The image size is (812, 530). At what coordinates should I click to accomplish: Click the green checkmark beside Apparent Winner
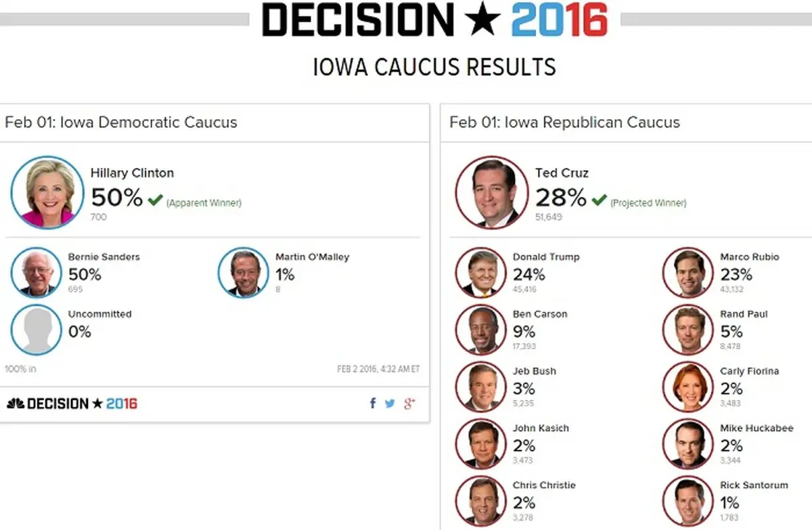coord(156,200)
